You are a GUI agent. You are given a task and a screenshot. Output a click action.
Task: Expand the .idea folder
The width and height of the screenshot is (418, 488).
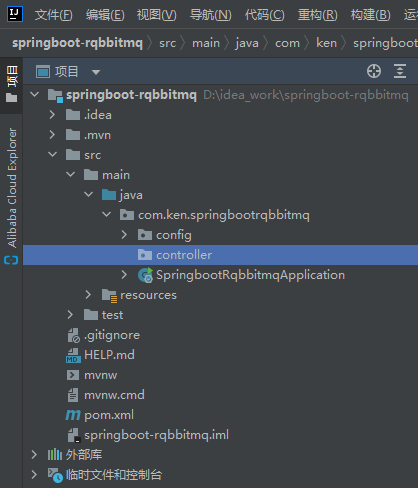[52, 115]
